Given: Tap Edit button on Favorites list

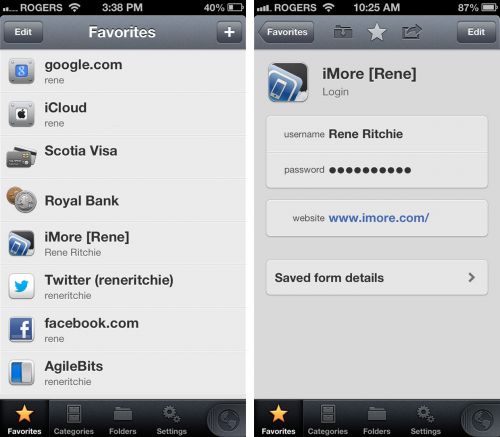Looking at the screenshot, I should [23, 32].
